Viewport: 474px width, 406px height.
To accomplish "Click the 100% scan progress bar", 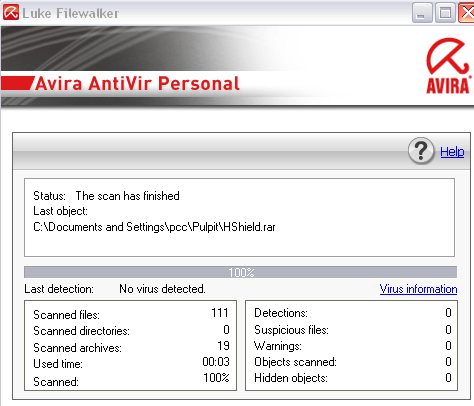I will click(x=240, y=272).
